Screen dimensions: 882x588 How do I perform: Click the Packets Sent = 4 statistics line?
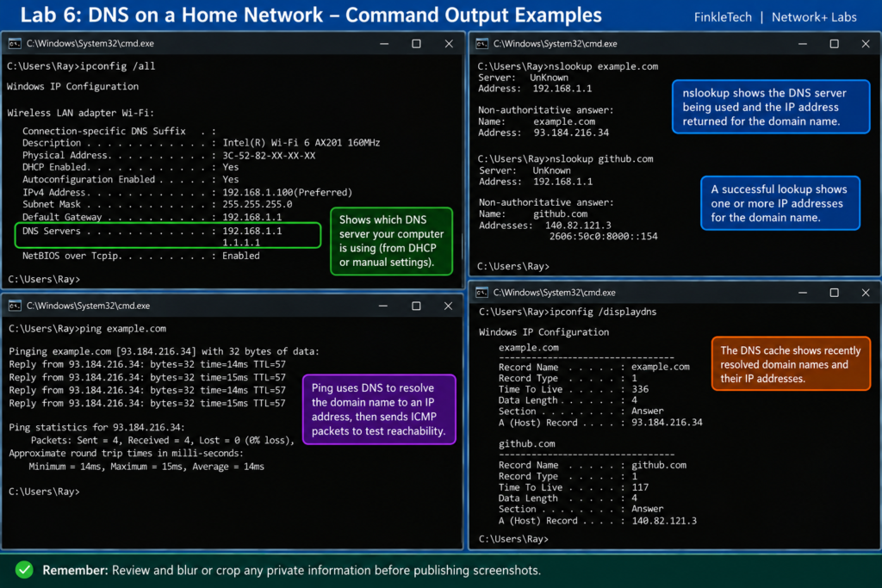click(x=163, y=440)
